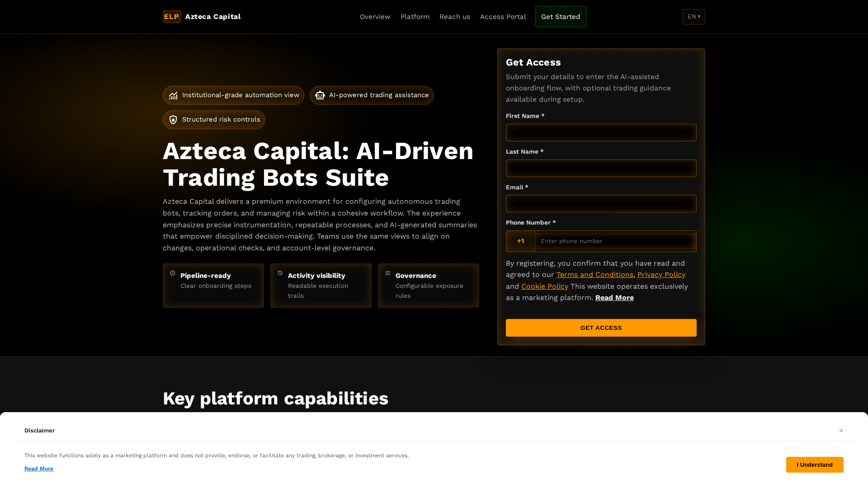Viewport: 868px width, 488px height.
Task: Click Read More in Disclaimer banner
Action: click(x=39, y=469)
